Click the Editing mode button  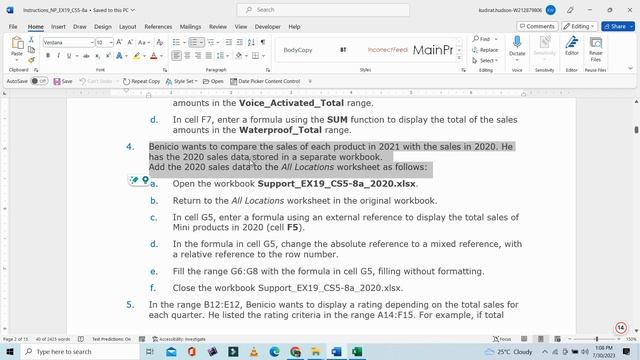pyautogui.click(x=579, y=27)
